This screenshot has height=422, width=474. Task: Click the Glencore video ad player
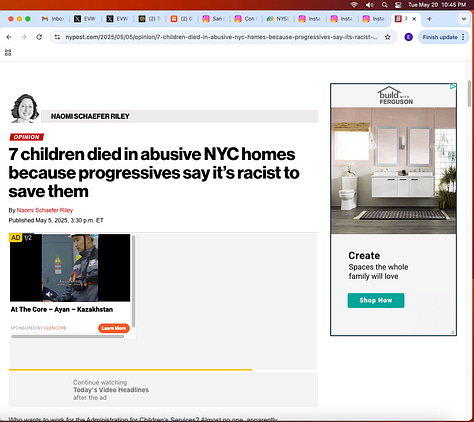coord(70,268)
